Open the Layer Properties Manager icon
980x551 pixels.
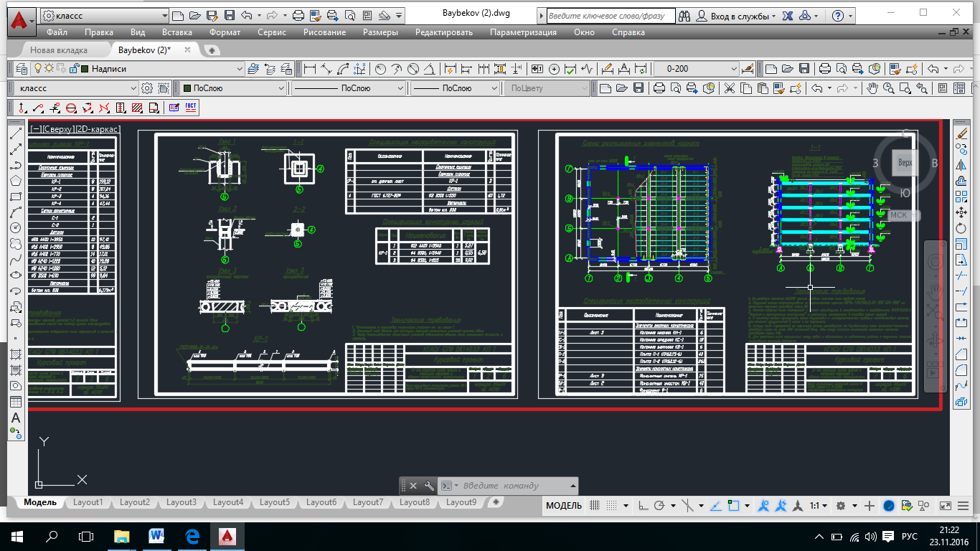pos(22,69)
